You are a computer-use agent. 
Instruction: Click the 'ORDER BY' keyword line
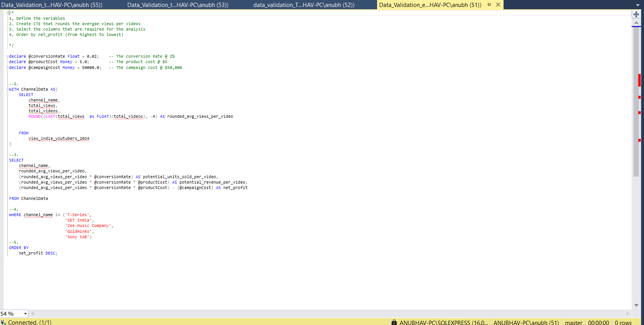(x=19, y=248)
